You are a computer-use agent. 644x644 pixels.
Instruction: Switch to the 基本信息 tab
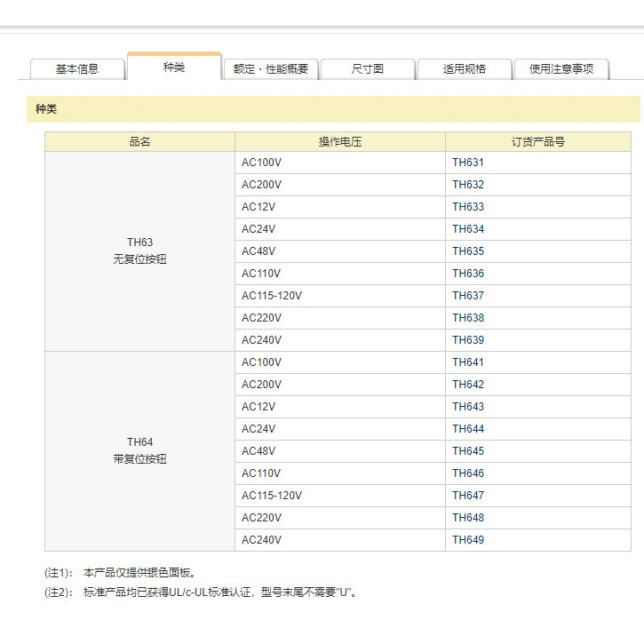(77, 69)
